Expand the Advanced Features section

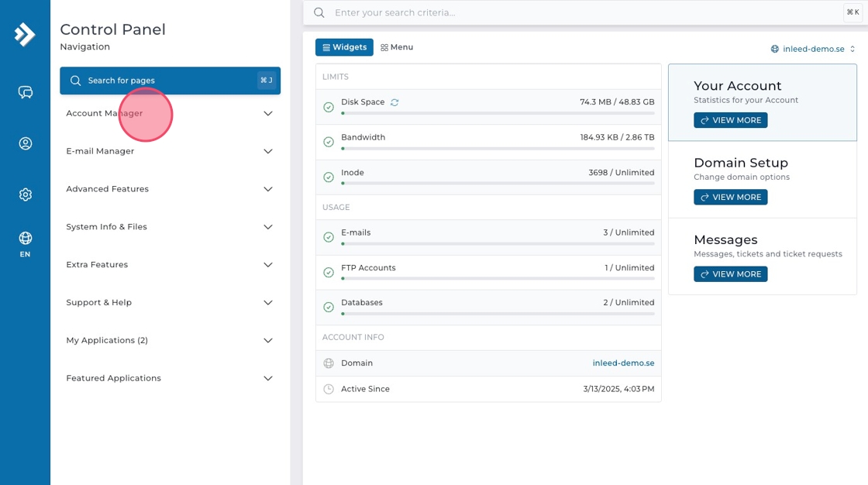pos(170,189)
